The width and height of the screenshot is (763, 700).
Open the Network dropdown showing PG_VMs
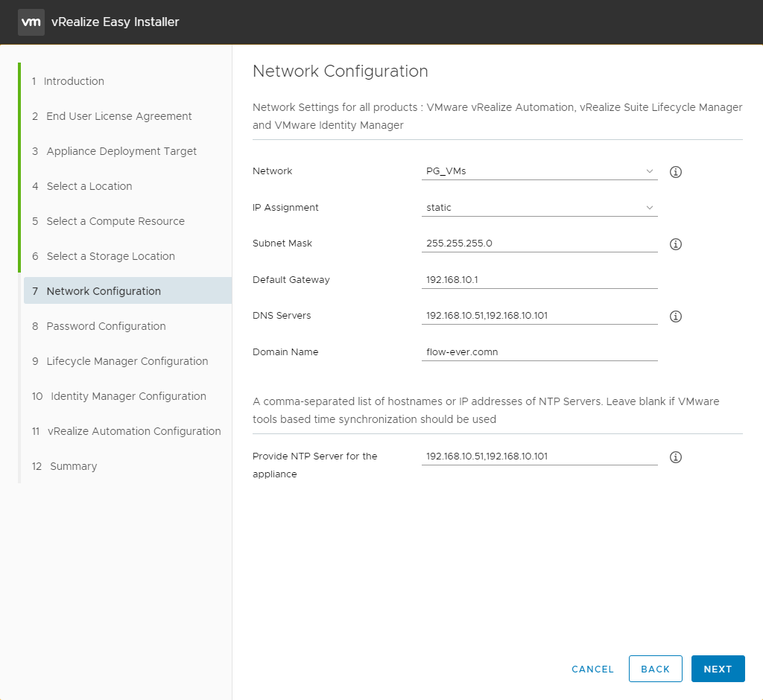click(x=539, y=171)
